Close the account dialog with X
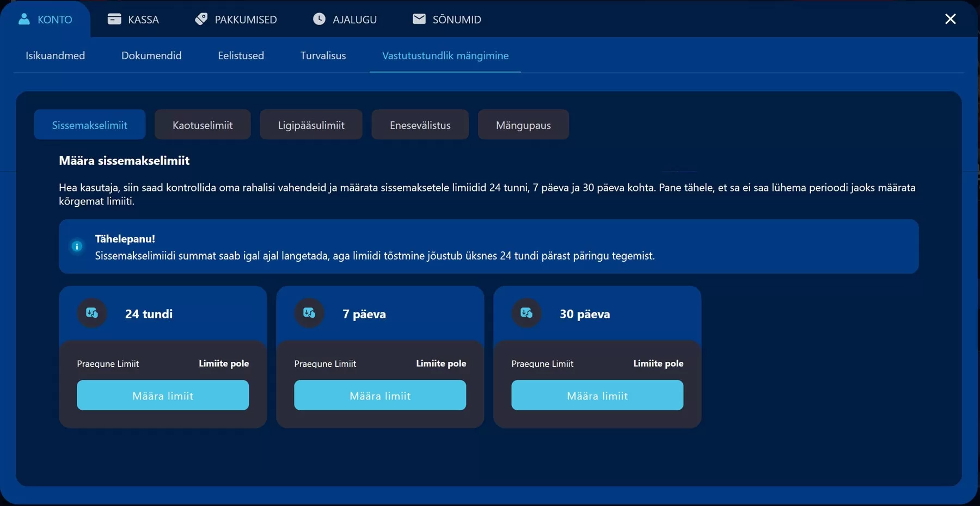The width and height of the screenshot is (980, 506). pos(950,19)
